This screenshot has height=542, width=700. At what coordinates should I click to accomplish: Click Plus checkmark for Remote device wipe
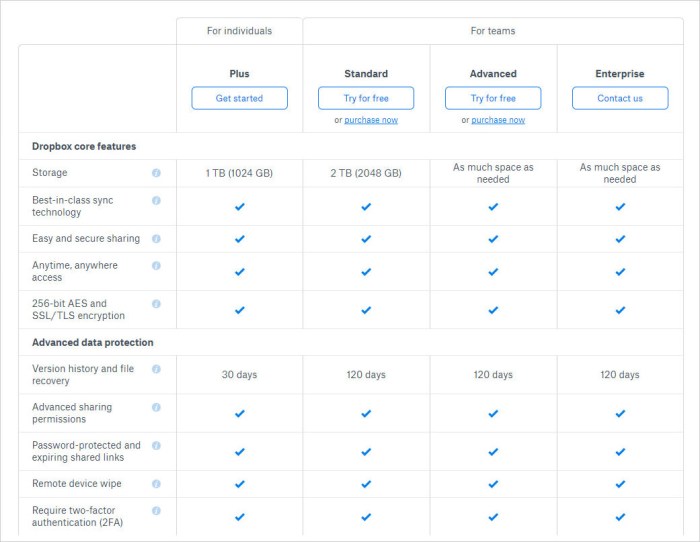[x=240, y=484]
